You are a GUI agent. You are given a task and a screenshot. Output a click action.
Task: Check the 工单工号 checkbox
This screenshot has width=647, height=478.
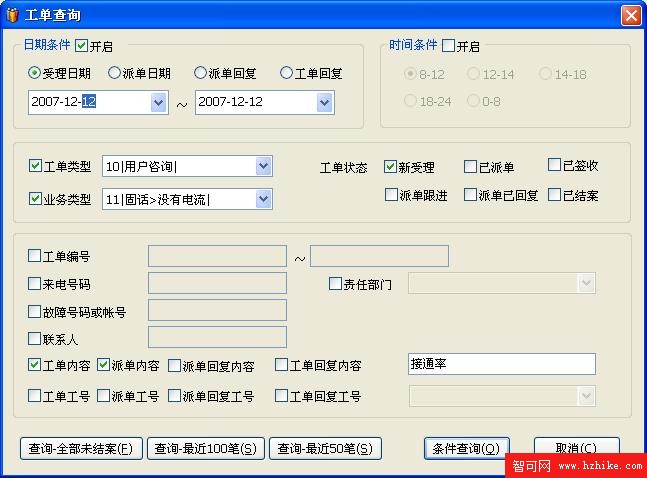click(x=34, y=395)
